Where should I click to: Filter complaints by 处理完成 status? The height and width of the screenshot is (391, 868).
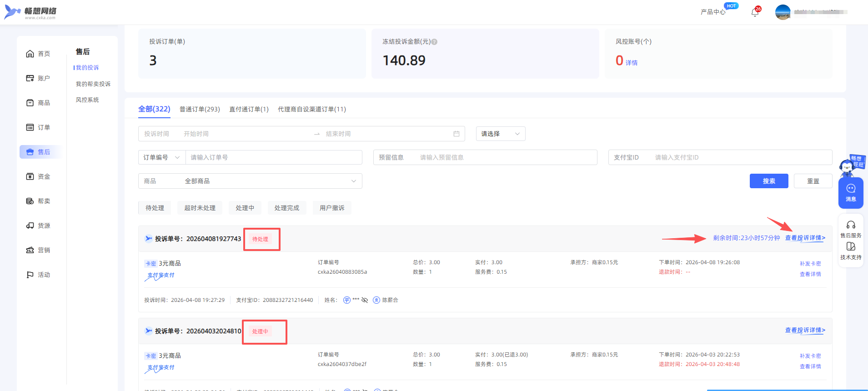click(286, 208)
